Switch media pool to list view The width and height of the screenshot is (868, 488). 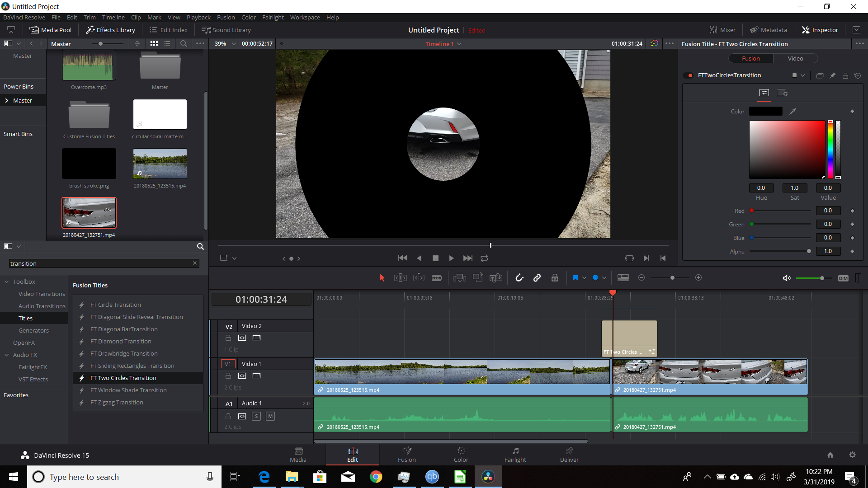coord(167,44)
